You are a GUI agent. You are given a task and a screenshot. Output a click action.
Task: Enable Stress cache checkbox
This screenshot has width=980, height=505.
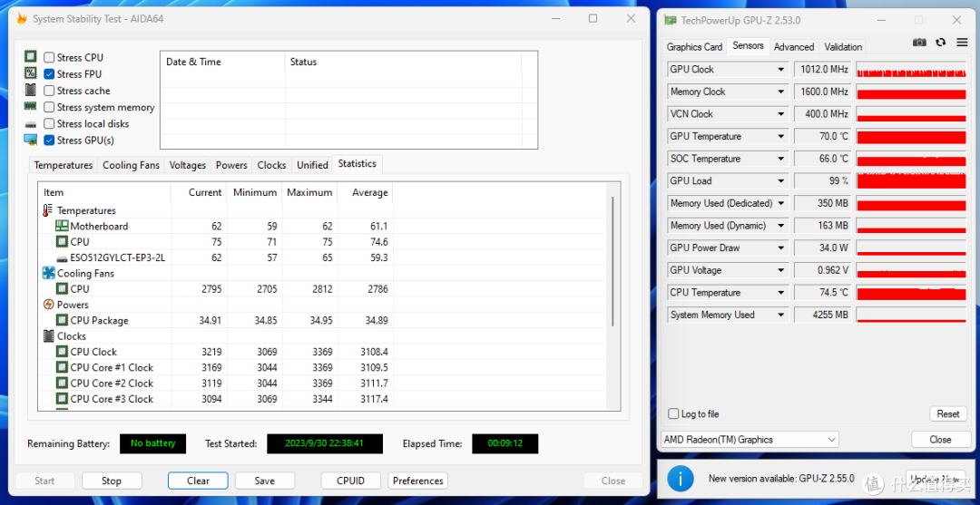click(49, 91)
